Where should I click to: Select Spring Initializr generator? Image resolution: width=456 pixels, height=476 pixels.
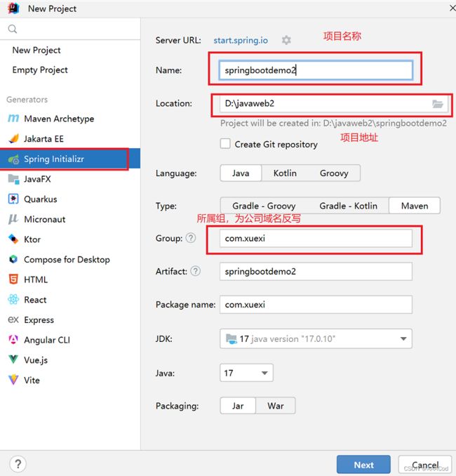point(70,159)
